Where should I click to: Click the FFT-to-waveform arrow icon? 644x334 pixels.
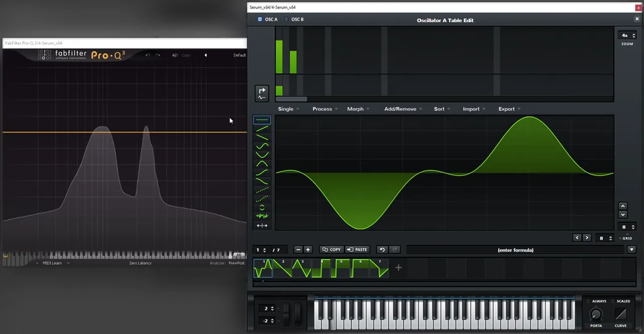click(x=262, y=93)
